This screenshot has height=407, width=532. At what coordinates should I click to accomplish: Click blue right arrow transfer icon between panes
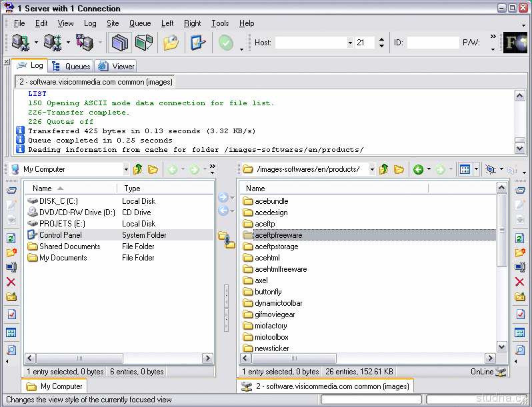click(x=223, y=197)
